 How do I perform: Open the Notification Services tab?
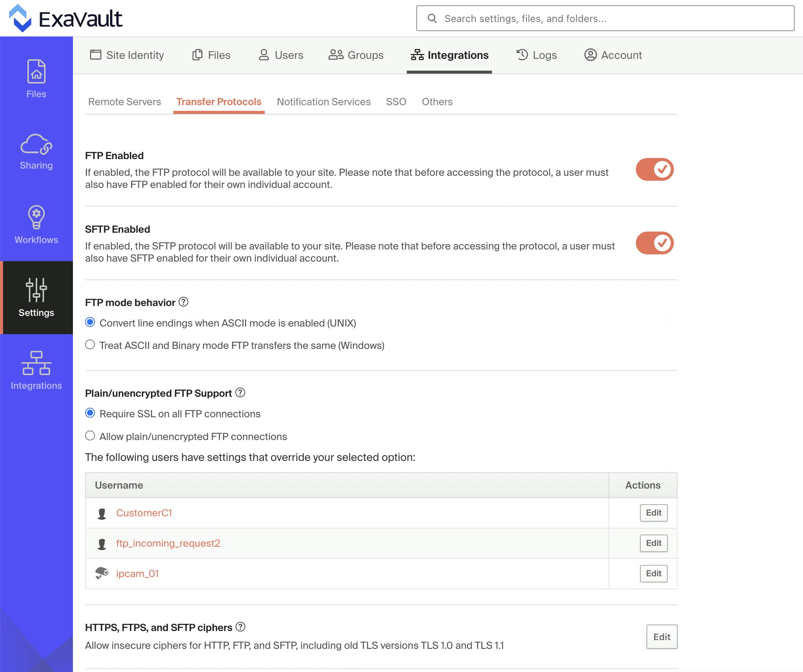click(x=324, y=102)
